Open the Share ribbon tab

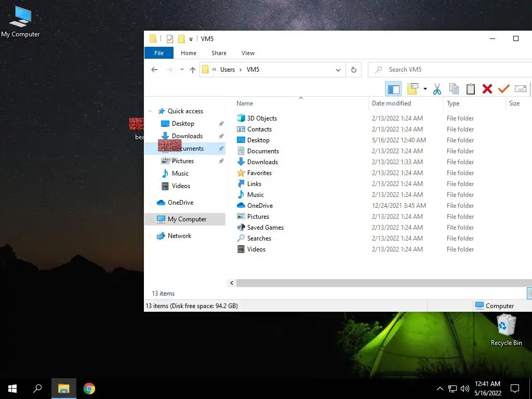219,53
